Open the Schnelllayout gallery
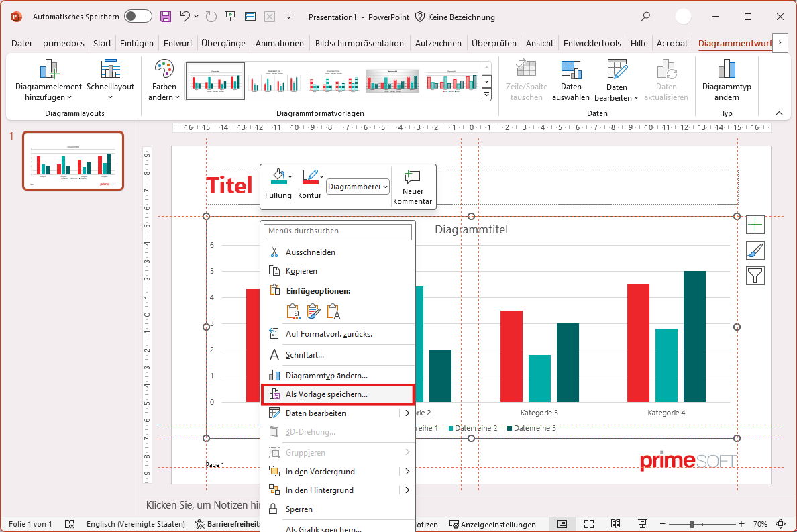 pyautogui.click(x=110, y=80)
